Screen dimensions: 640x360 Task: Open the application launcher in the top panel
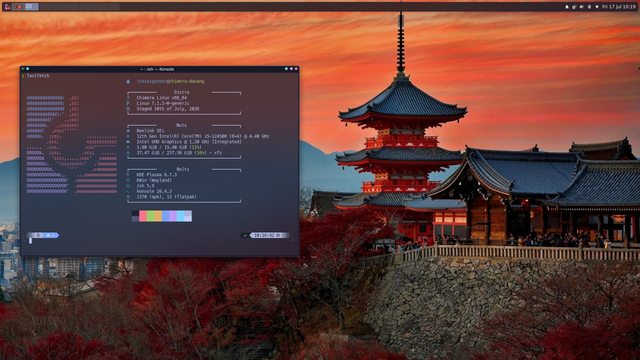(x=7, y=7)
